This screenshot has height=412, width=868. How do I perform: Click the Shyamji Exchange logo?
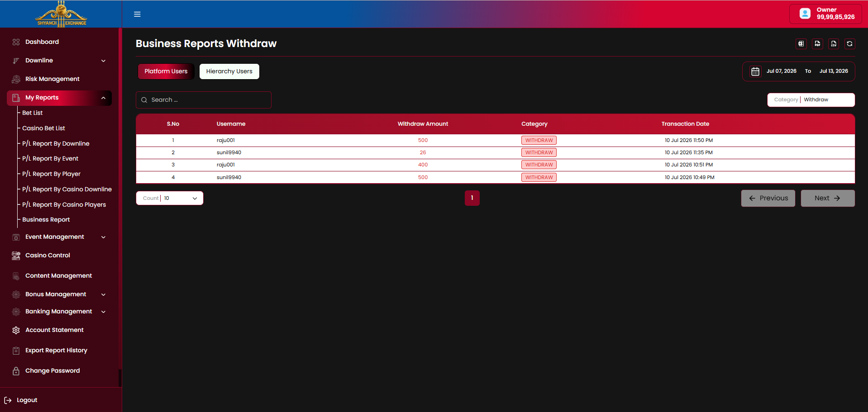tap(61, 14)
